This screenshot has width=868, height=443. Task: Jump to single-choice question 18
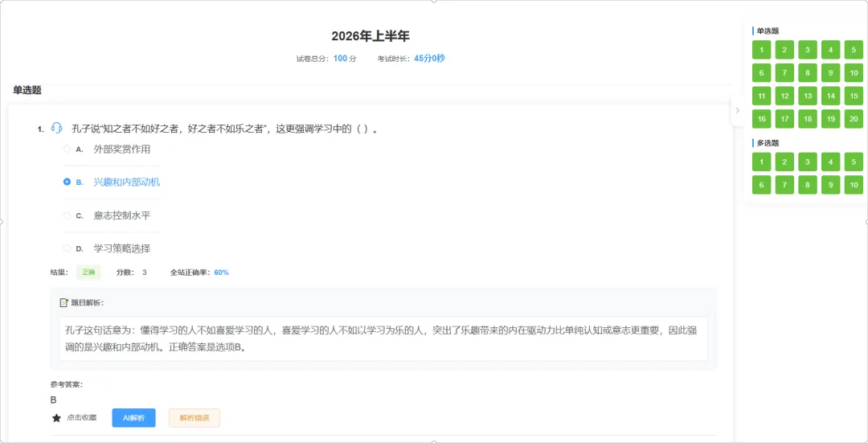(x=808, y=119)
